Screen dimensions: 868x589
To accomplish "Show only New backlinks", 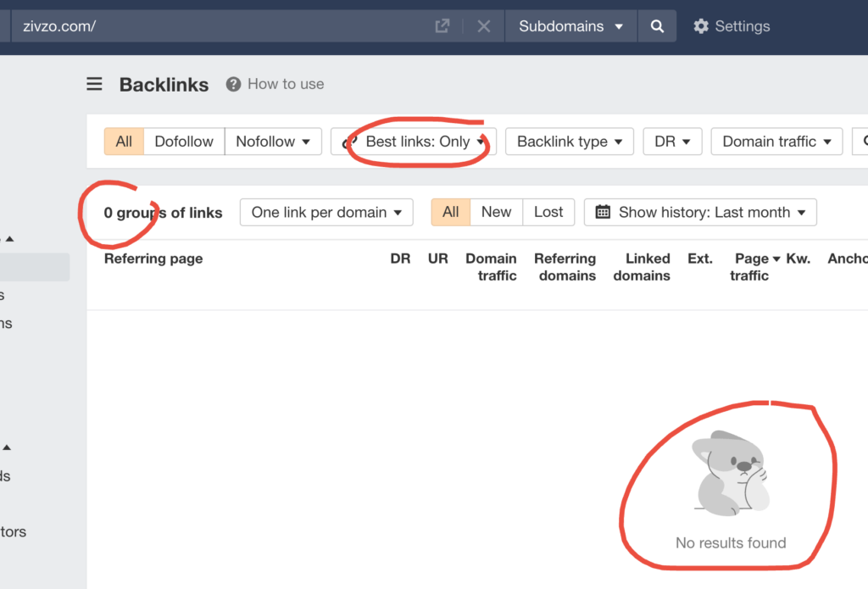I will point(496,213).
